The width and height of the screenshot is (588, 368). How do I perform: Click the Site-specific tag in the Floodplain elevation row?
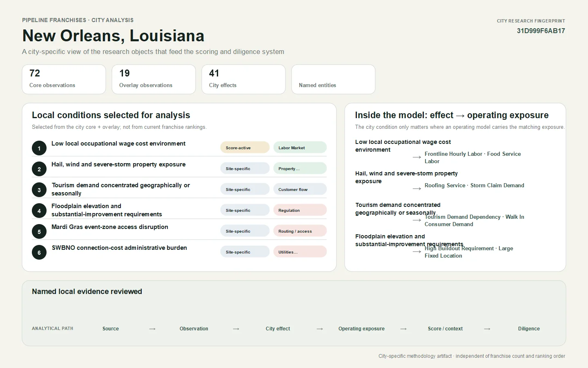pyautogui.click(x=245, y=210)
